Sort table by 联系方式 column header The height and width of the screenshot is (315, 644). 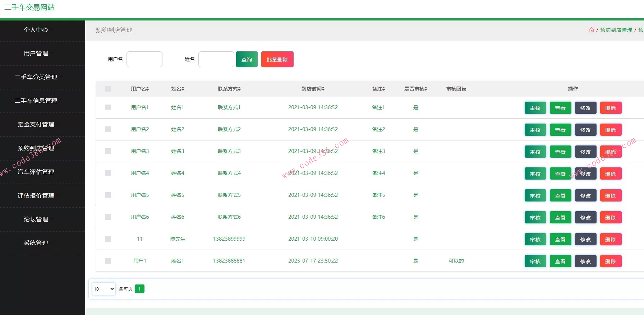pos(229,89)
